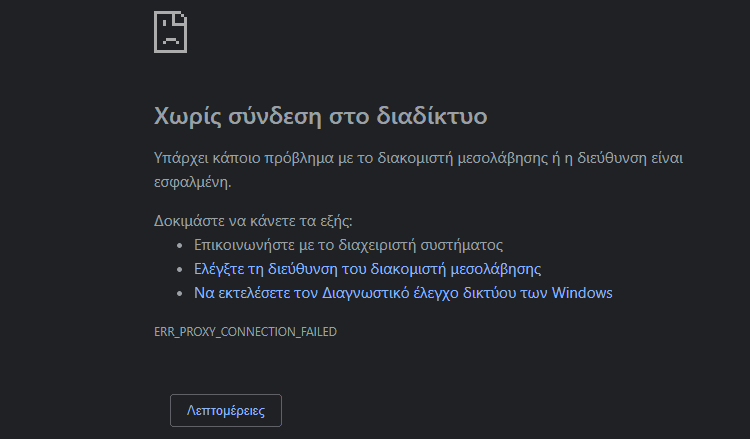Select the ERR_PROXY_CONNECTION_FAILED error code text
Image resolution: width=750 pixels, height=439 pixels.
245,331
